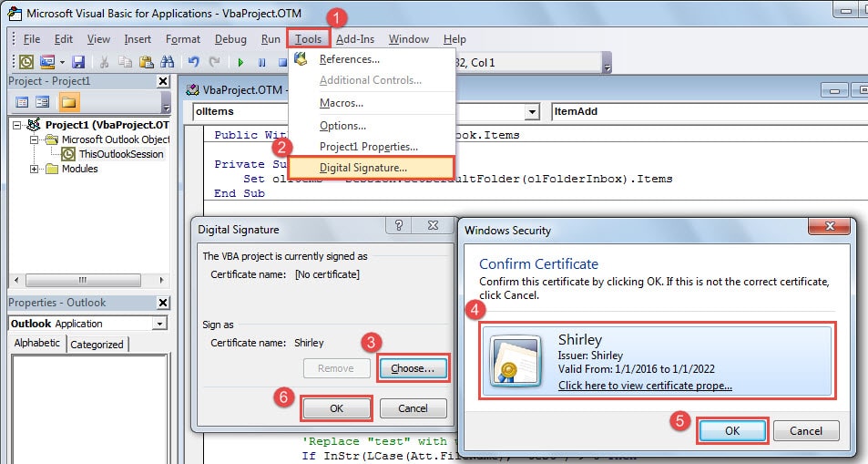Click the View Code icon in the Project panel
Image resolution: width=868 pixels, height=464 pixels.
pyautogui.click(x=22, y=102)
